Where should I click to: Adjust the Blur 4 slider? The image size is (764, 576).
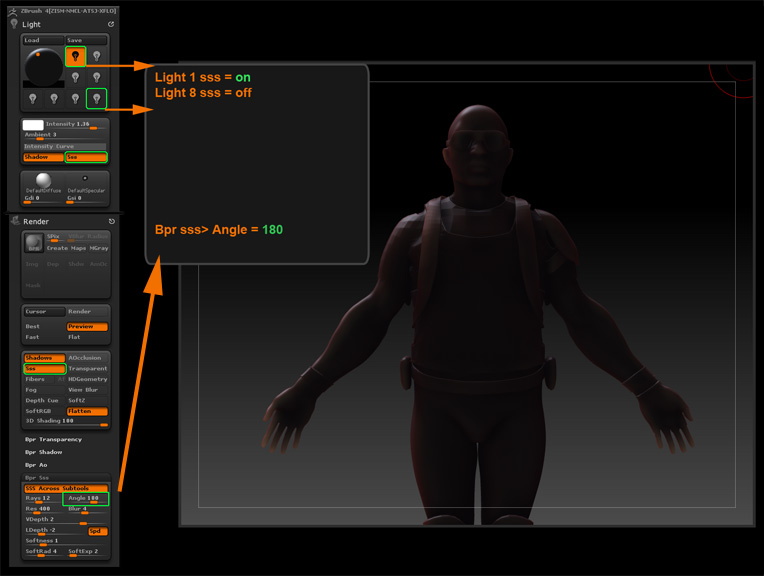tap(87, 509)
